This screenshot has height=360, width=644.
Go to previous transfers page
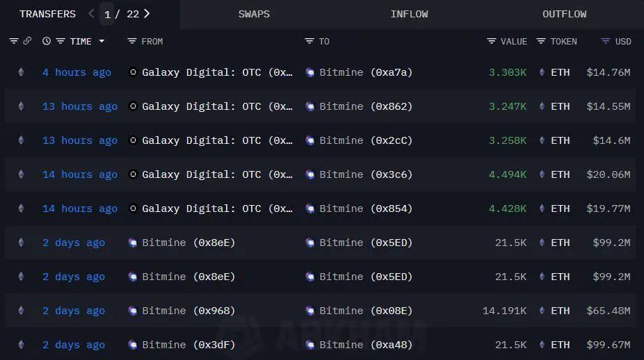(x=91, y=14)
